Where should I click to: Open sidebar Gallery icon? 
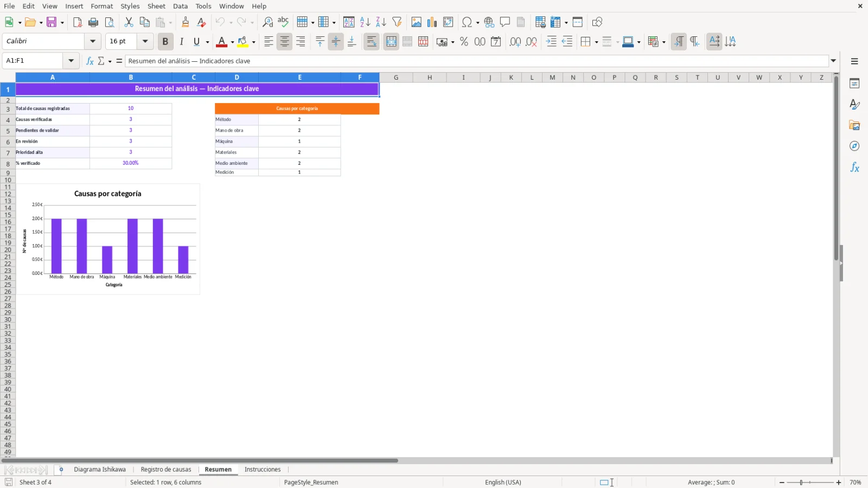854,125
